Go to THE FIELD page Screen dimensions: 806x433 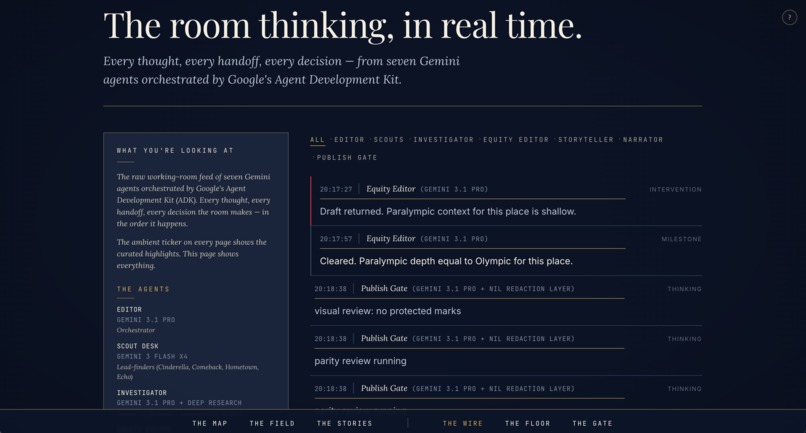(272, 423)
